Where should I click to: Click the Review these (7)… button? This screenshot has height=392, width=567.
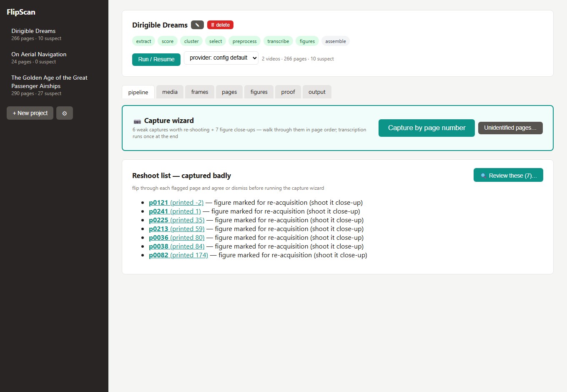click(x=508, y=175)
